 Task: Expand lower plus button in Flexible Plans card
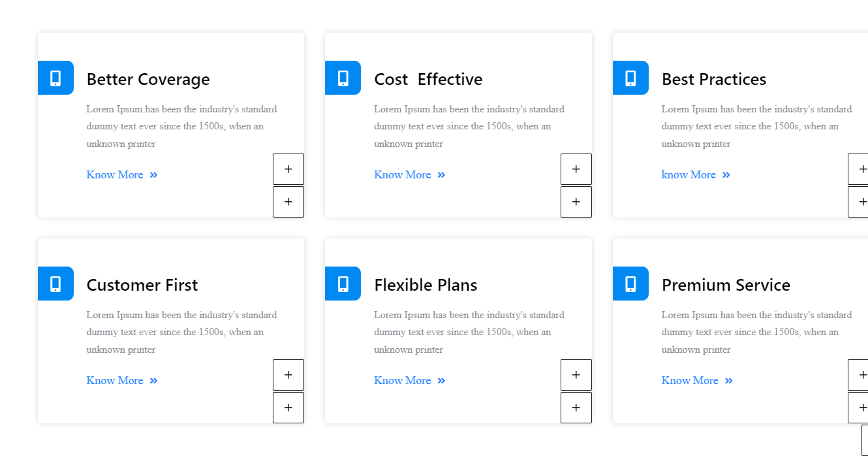pos(576,408)
